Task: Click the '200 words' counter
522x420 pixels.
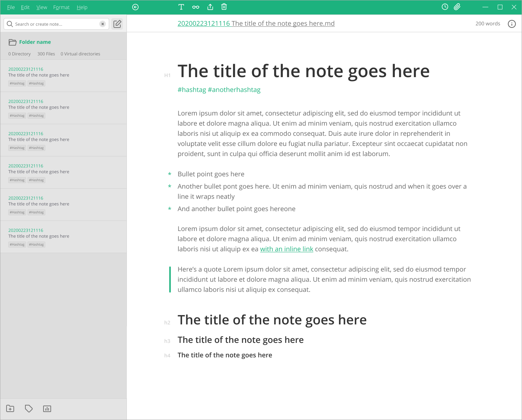Action: pyautogui.click(x=488, y=24)
